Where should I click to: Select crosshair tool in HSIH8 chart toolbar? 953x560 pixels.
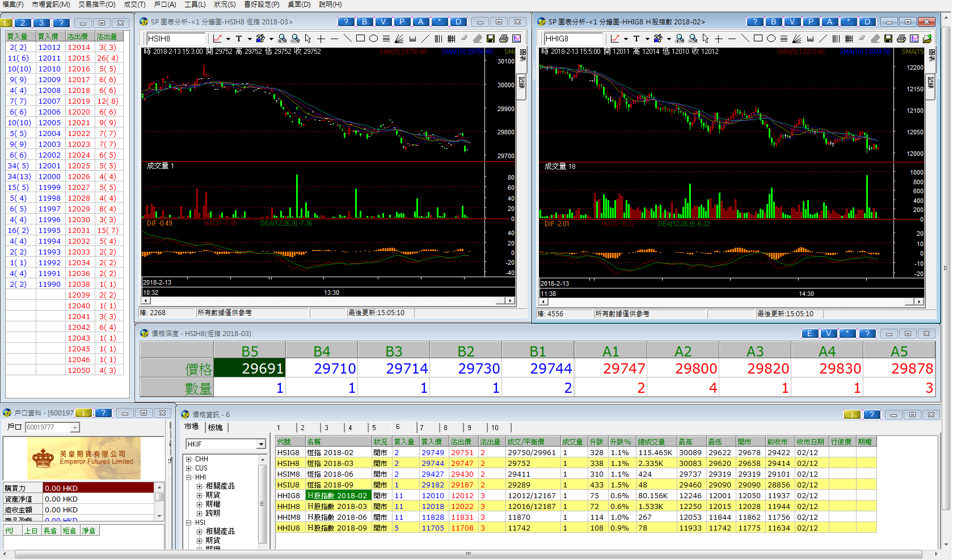point(321,39)
